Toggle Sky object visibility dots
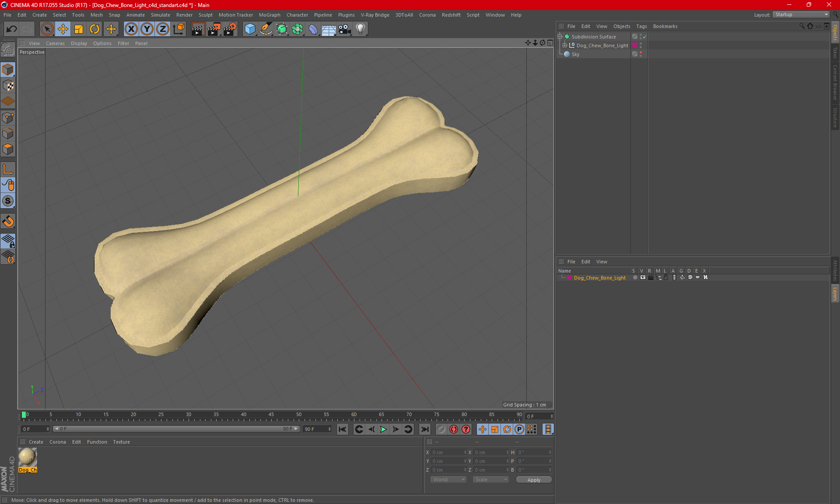The image size is (840, 504). [x=640, y=54]
